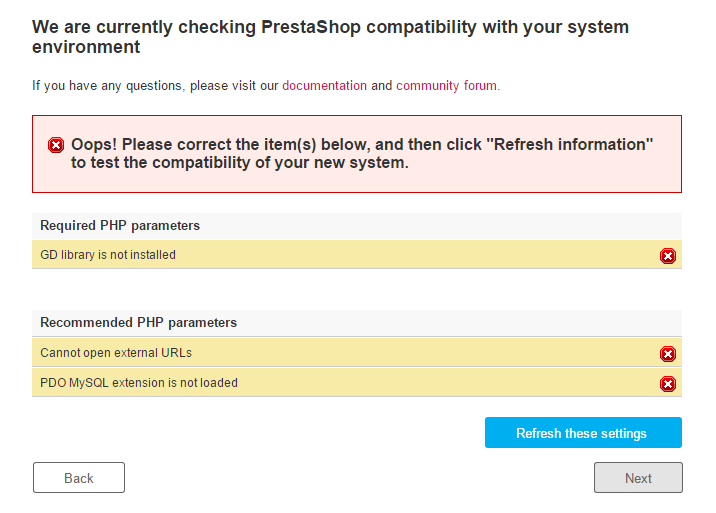This screenshot has height=513, width=716.
Task: Visit the community forum link
Action: click(446, 86)
